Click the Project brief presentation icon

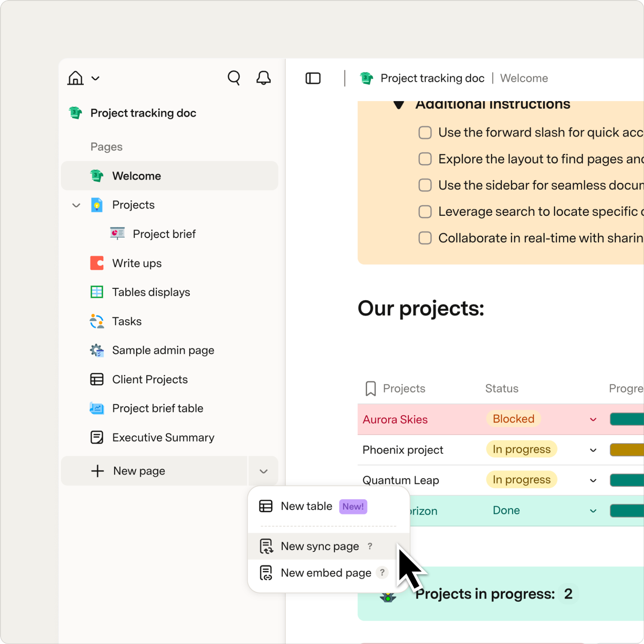pyautogui.click(x=117, y=234)
